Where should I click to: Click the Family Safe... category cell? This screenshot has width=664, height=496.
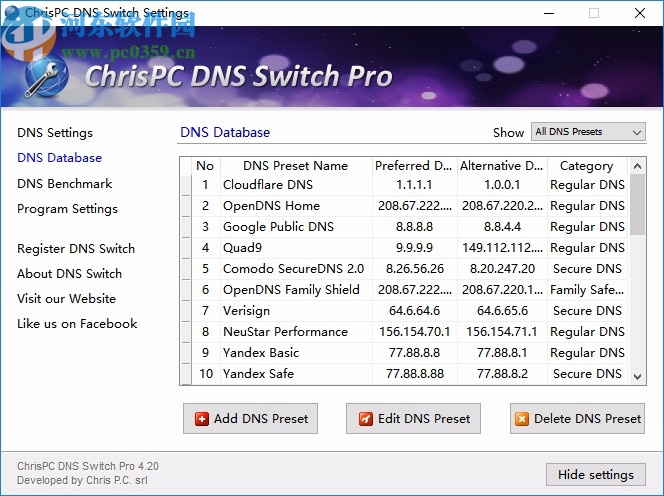pos(587,290)
